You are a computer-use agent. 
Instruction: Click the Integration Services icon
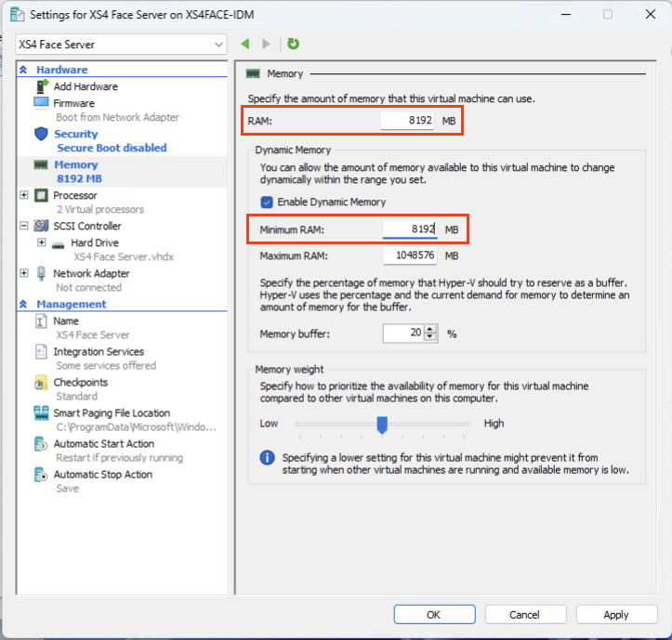41,352
